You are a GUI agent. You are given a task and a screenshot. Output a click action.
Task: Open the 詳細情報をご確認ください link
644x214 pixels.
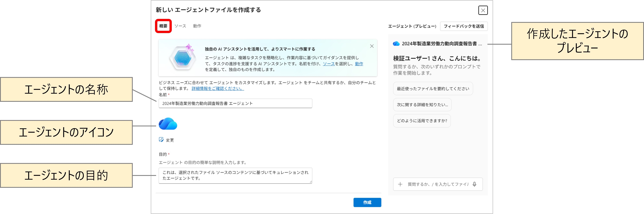217,88
